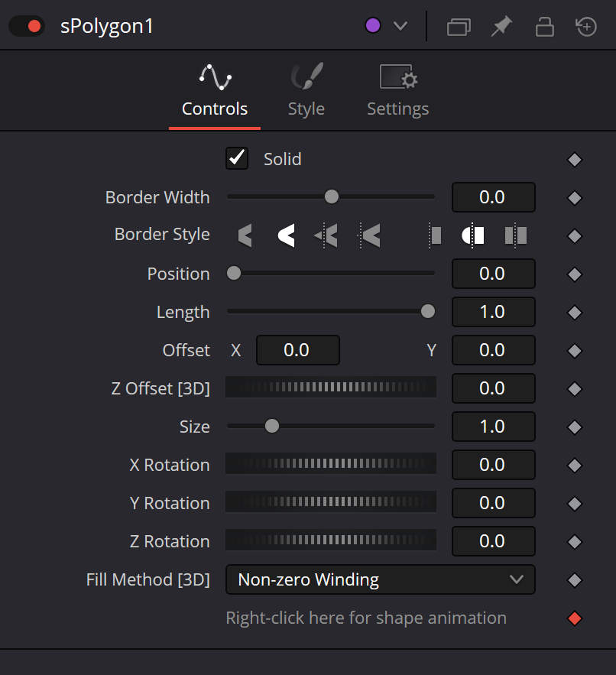This screenshot has width=616, height=675.
Task: Select the rounded join border style
Action: point(287,235)
